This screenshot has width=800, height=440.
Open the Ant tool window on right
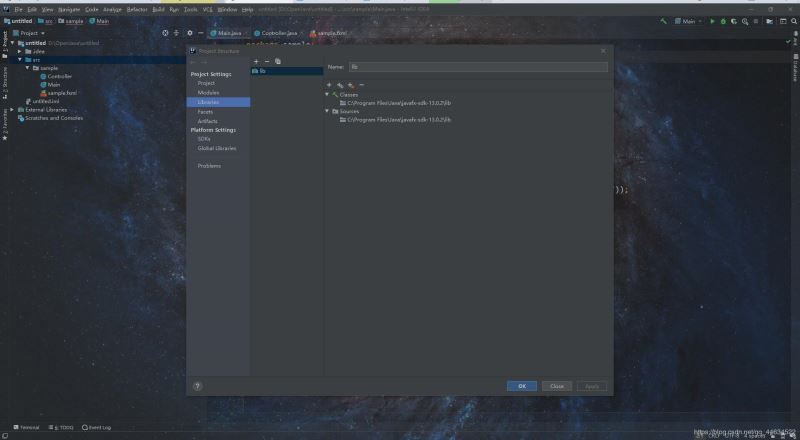(795, 39)
